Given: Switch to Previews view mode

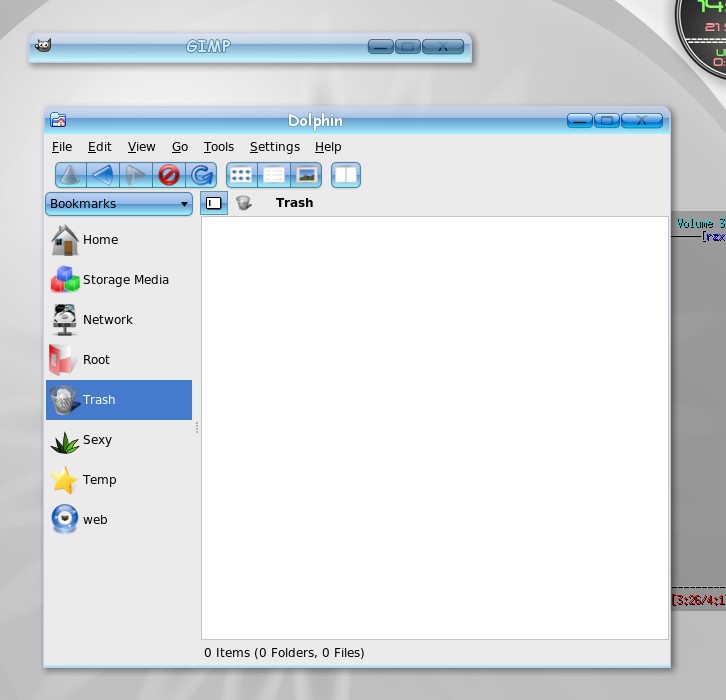Looking at the screenshot, I should click(x=307, y=175).
